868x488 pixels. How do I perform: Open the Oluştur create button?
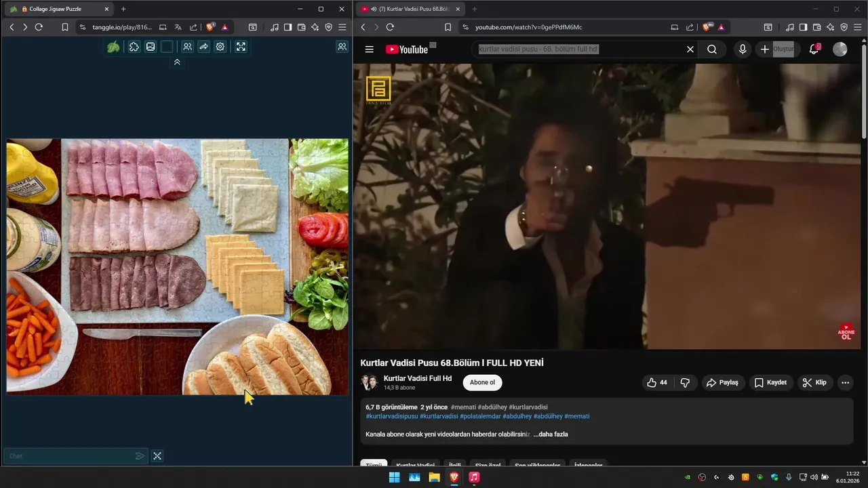[777, 49]
